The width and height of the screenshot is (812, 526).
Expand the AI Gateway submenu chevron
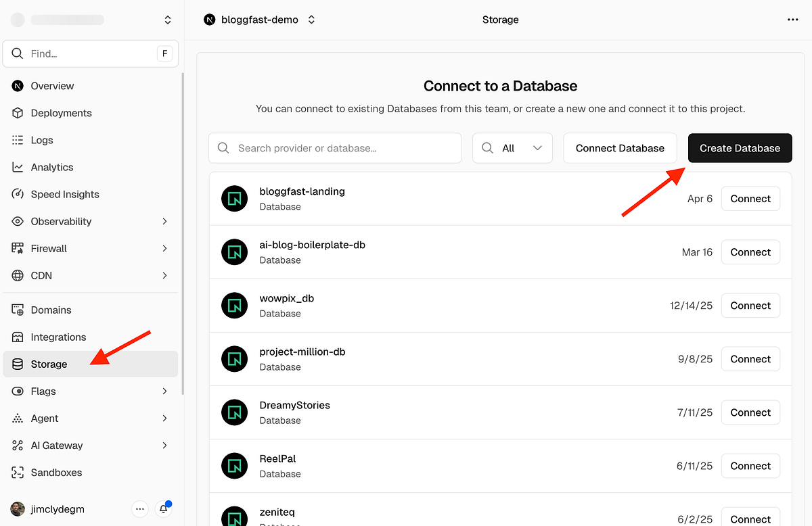pos(164,446)
